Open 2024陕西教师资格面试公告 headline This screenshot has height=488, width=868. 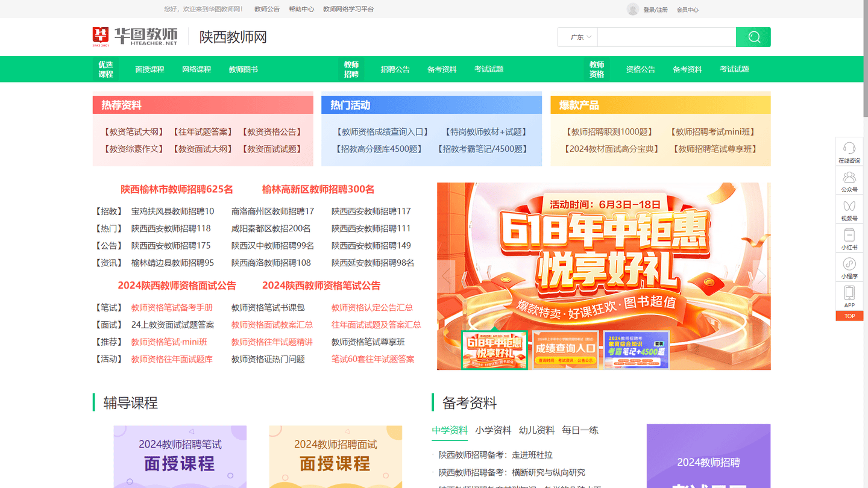coord(177,286)
